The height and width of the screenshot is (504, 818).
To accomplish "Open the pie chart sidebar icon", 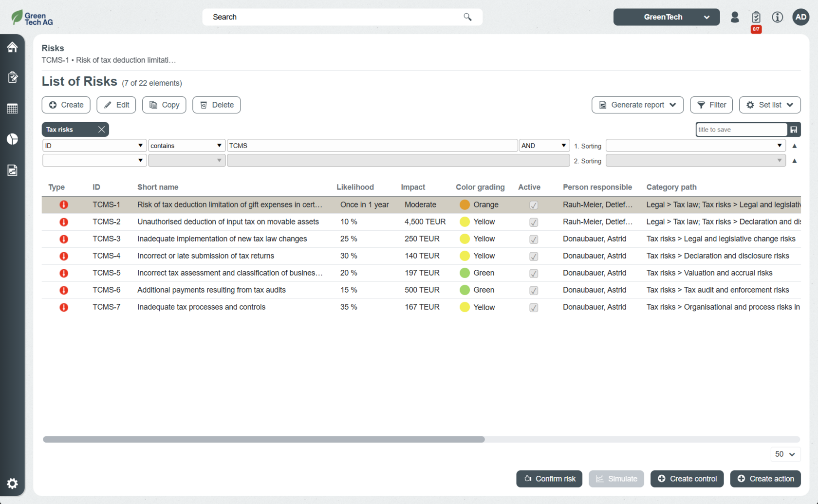I will tap(12, 139).
